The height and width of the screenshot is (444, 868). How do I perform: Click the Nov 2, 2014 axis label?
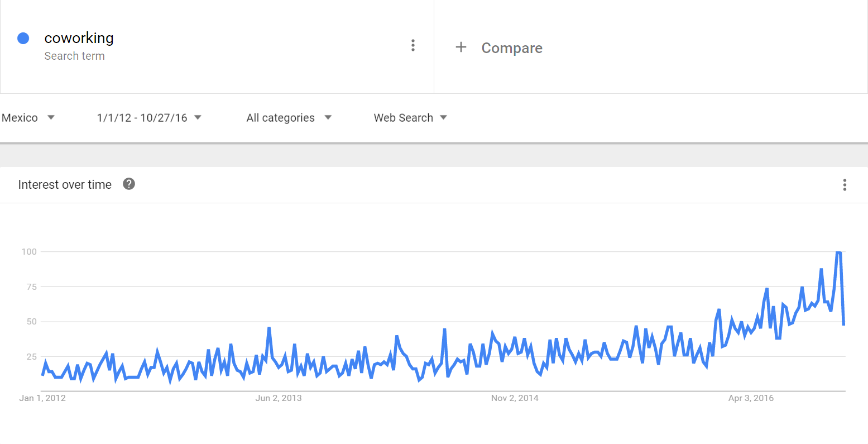(x=515, y=398)
